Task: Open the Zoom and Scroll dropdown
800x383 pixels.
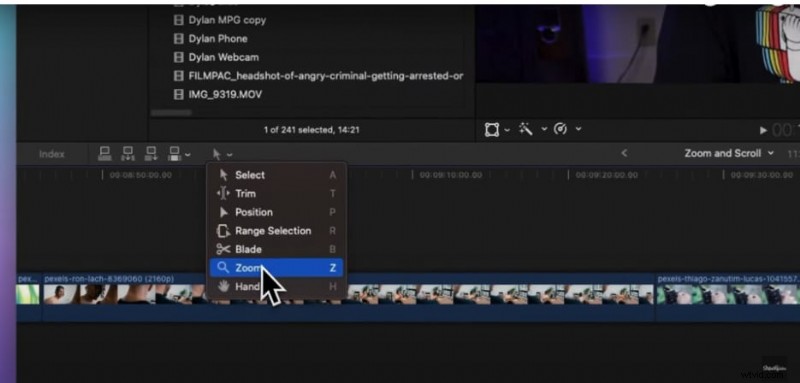Action: [729, 153]
